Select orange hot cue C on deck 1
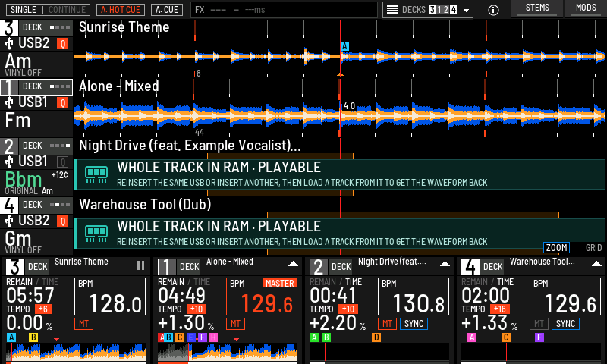The width and height of the screenshot is (607, 364). tap(180, 337)
